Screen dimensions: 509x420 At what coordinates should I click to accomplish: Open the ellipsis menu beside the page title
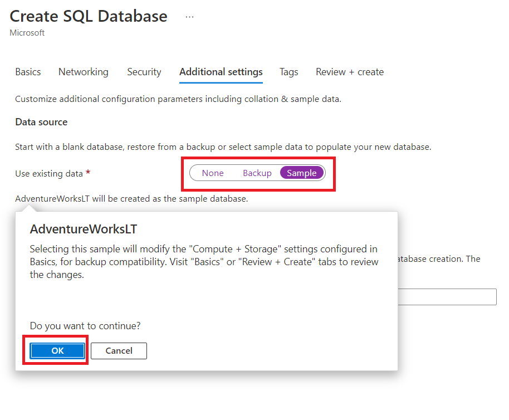coord(190,17)
